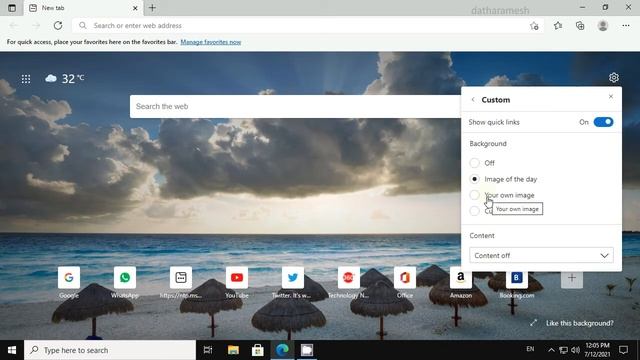Select Image of the day radio button

pyautogui.click(x=474, y=179)
